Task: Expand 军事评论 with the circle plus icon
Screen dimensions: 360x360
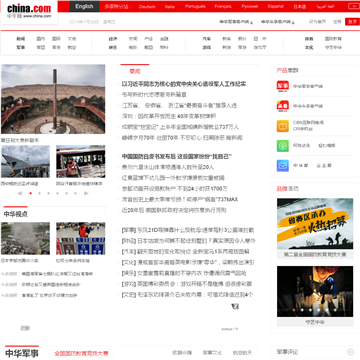Action: (x=350, y=352)
